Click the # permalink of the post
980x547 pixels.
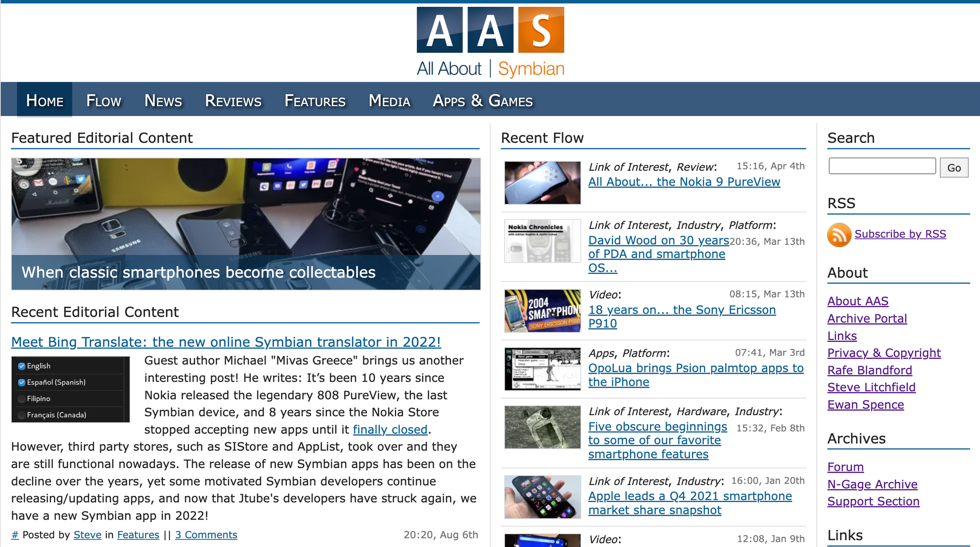15,535
